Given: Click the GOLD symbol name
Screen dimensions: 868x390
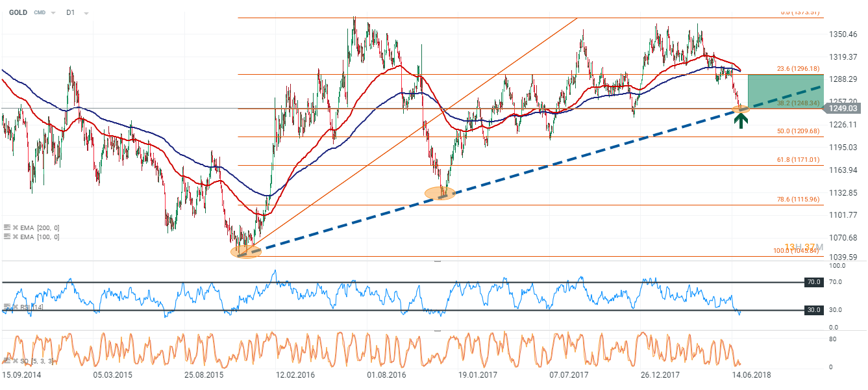Looking at the screenshot, I should [18, 12].
